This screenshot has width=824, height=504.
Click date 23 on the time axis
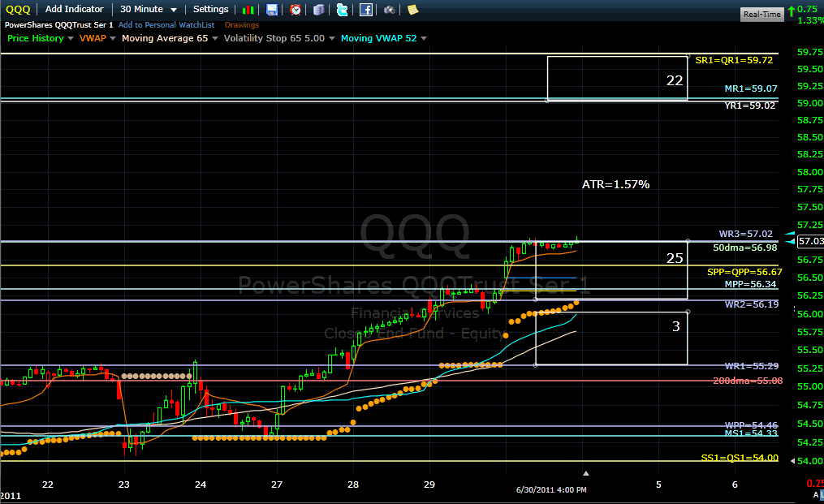(x=124, y=485)
